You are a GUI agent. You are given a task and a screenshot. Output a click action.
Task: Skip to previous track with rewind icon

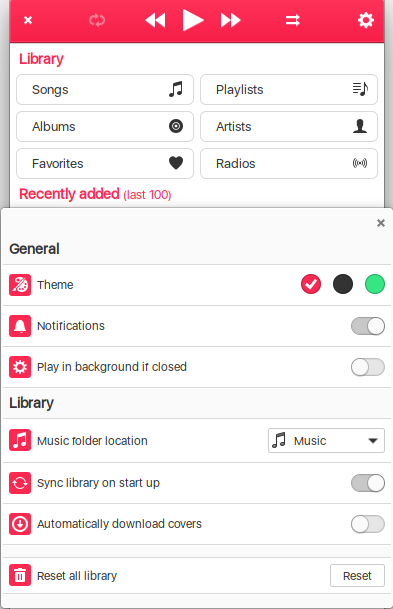[155, 20]
